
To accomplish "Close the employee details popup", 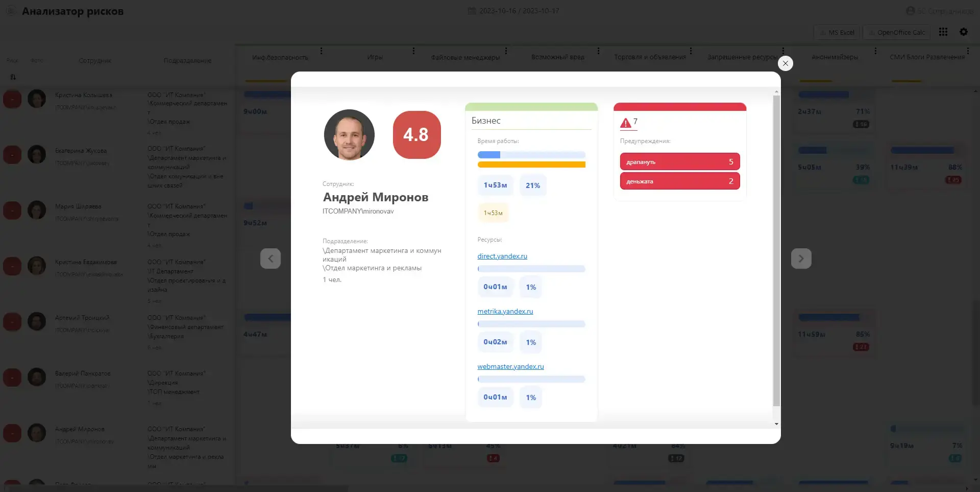I will 785,63.
